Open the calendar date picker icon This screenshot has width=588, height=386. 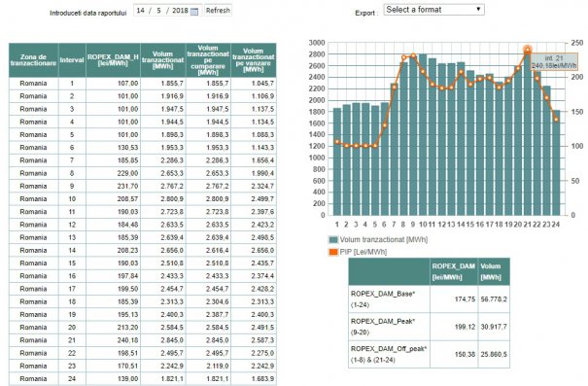point(194,12)
